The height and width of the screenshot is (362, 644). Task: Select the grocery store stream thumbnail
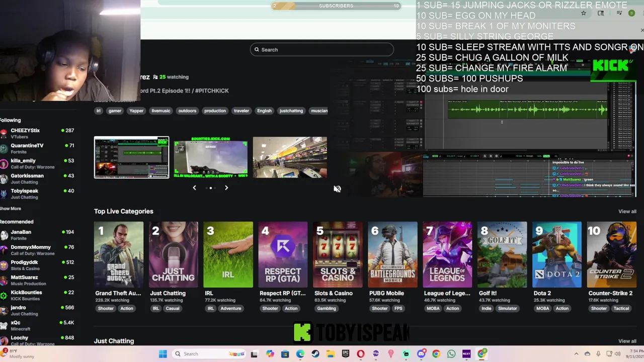pyautogui.click(x=290, y=157)
